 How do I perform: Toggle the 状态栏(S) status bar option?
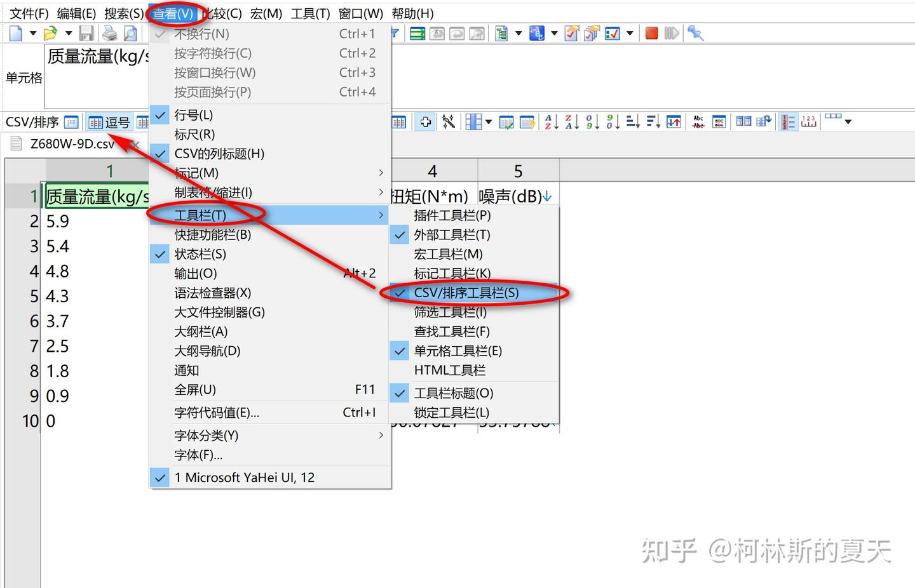[x=200, y=254]
